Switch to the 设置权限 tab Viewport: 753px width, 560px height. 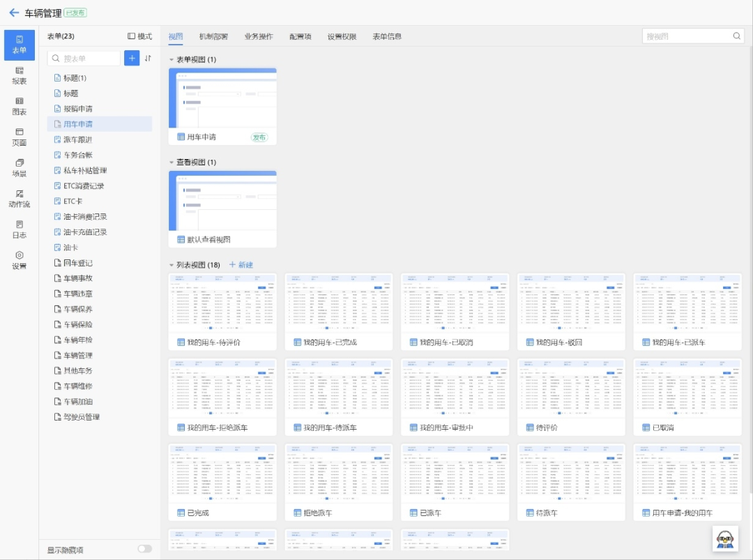(x=342, y=36)
